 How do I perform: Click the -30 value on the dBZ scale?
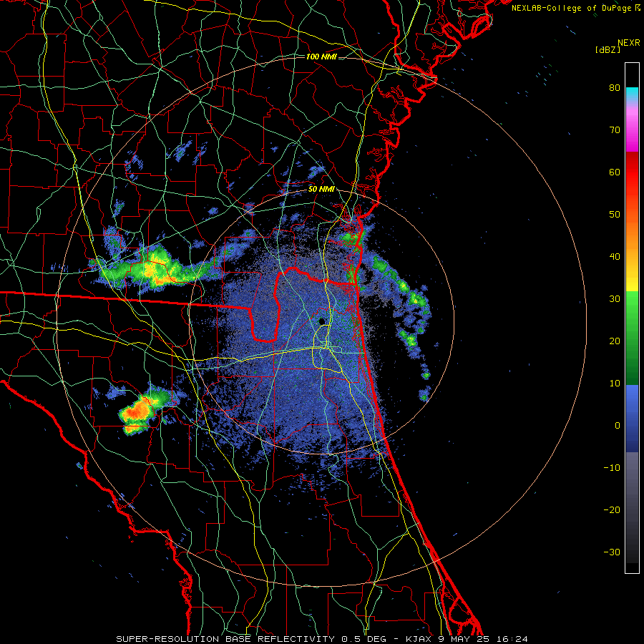coord(612,552)
